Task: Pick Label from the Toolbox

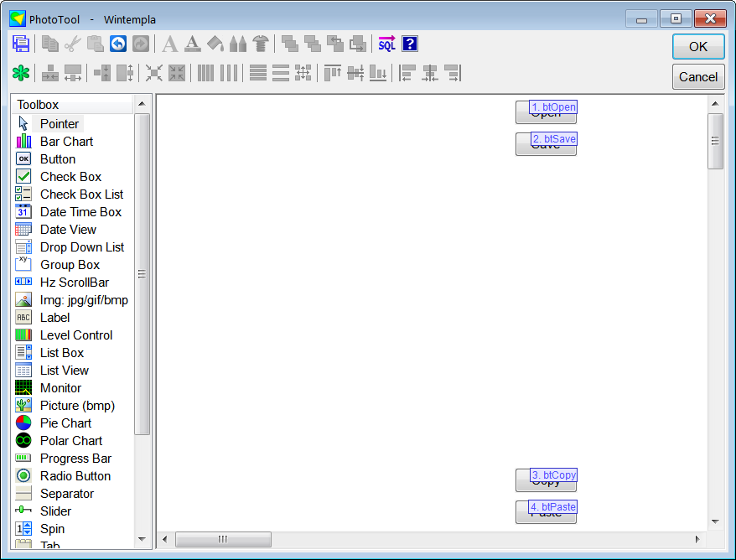Action: 54,318
